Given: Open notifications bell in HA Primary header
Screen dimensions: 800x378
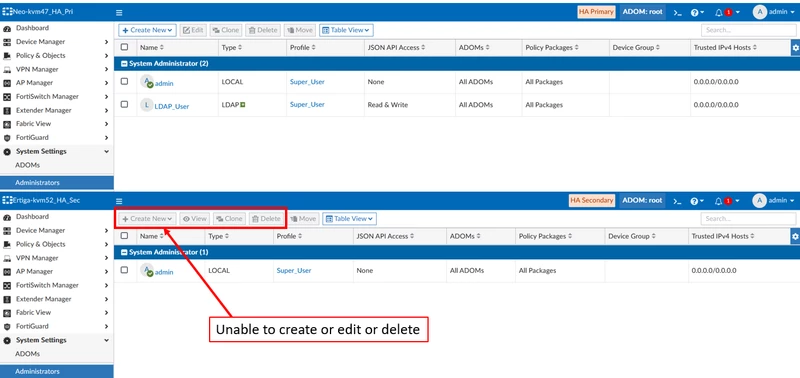Looking at the screenshot, I should click(718, 12).
